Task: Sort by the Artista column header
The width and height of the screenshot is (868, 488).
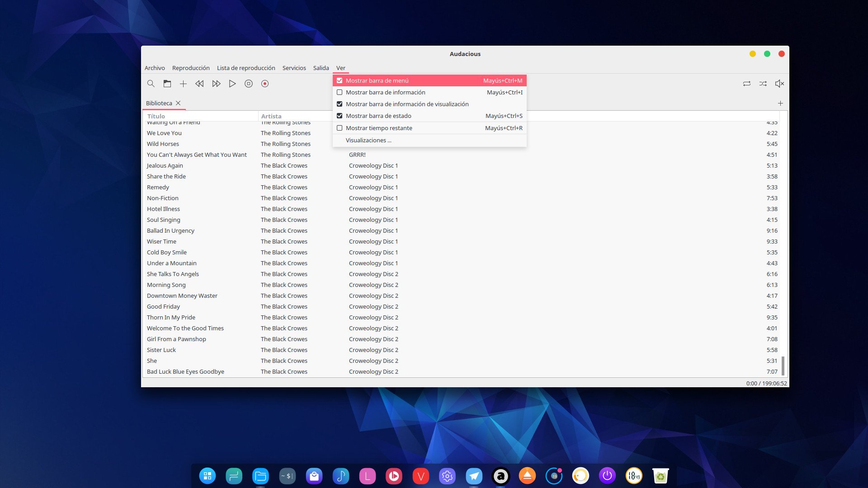Action: coord(295,116)
